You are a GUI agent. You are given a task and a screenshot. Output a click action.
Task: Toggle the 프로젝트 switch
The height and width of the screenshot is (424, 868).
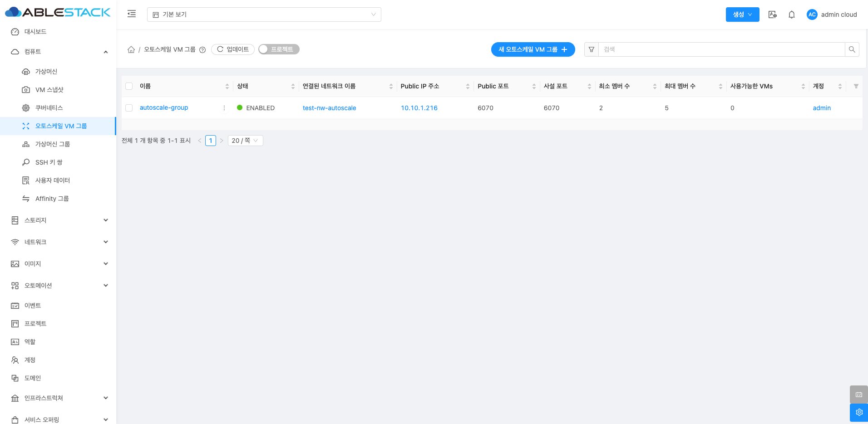[x=278, y=49]
